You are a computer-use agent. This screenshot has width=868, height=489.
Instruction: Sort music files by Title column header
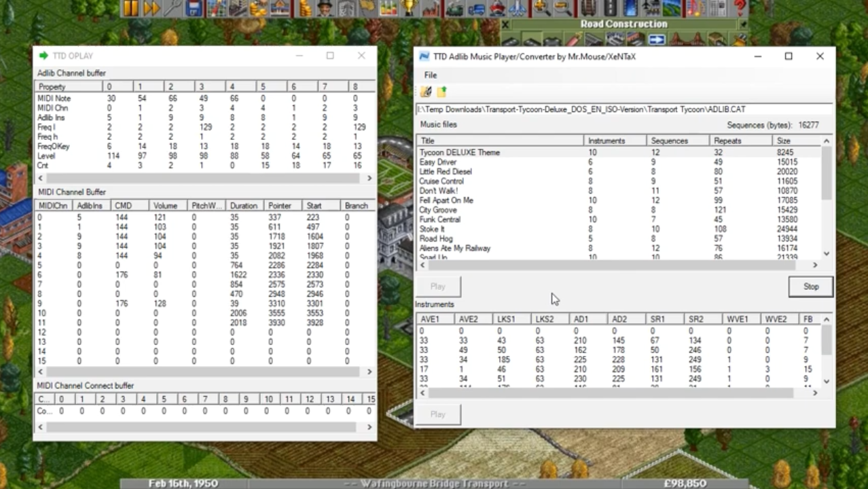click(x=500, y=141)
